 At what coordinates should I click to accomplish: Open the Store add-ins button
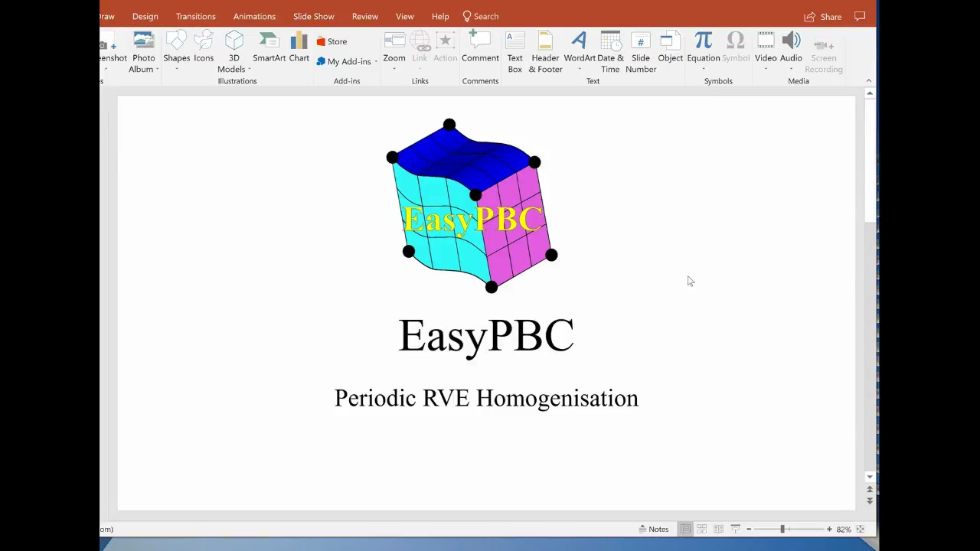(332, 41)
